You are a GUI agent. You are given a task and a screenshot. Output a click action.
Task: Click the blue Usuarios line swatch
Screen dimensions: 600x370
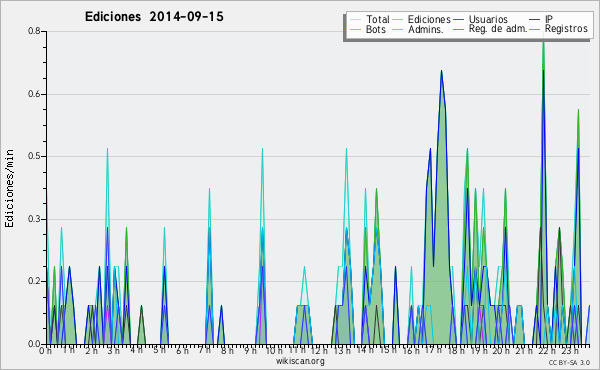pyautogui.click(x=458, y=19)
